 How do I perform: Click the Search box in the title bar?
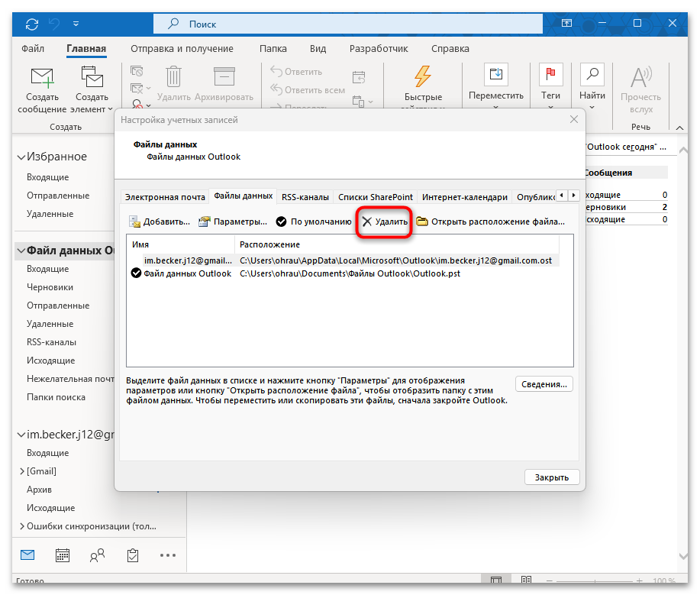[x=348, y=24]
